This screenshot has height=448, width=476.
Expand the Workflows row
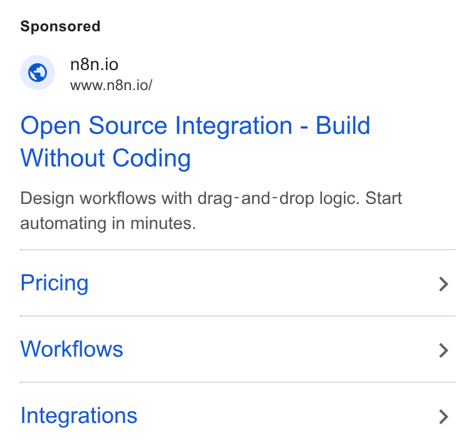(238, 349)
